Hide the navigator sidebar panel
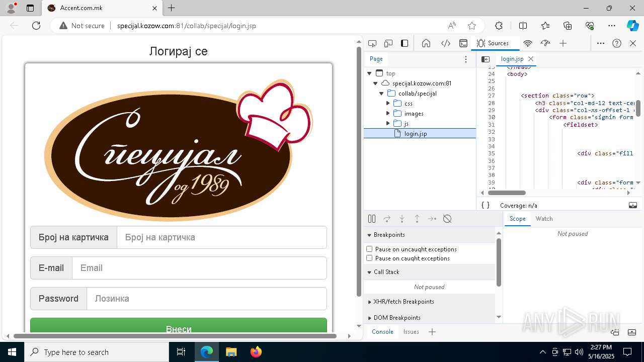Viewport: 644px width, 362px height. pos(486,59)
